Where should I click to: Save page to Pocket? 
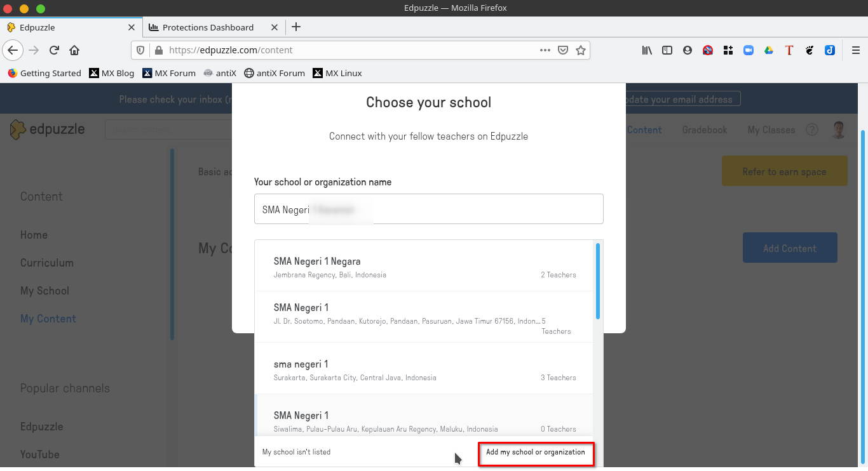coord(562,50)
